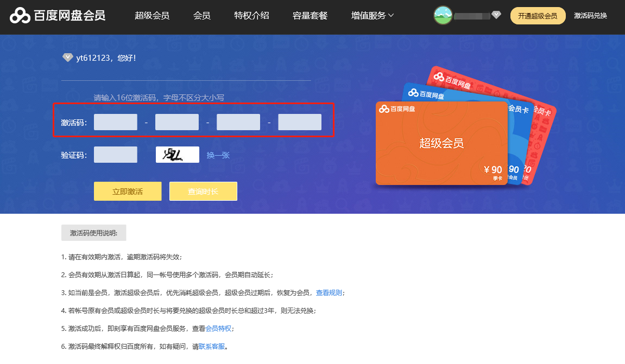
Task: Refresh captcha with 换一张 link
Action: [218, 156]
